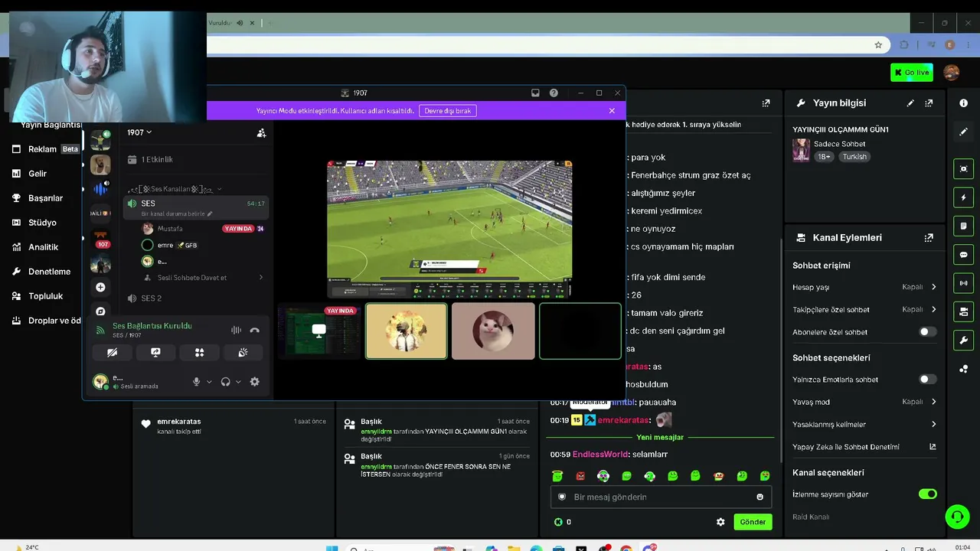
Task: Expand Hesap yaşı setting
Action: coord(864,287)
